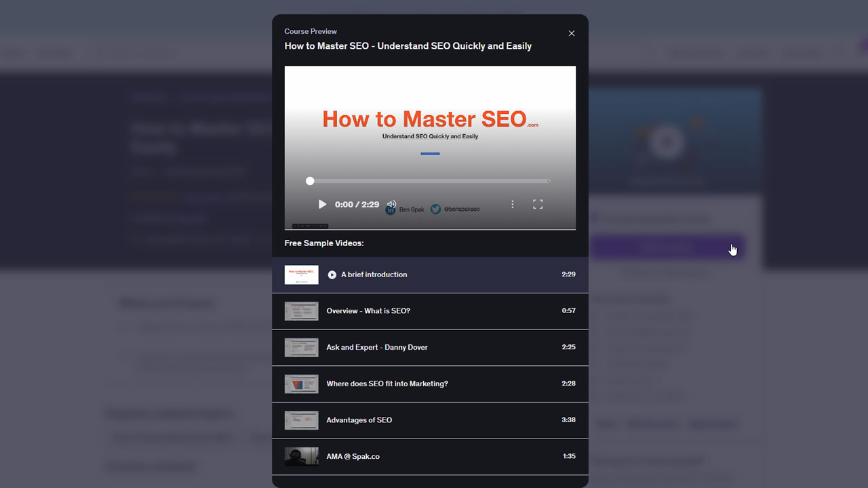Click the course title 'How to Master SEO'
Screen dimensions: 868x488
coord(408,45)
